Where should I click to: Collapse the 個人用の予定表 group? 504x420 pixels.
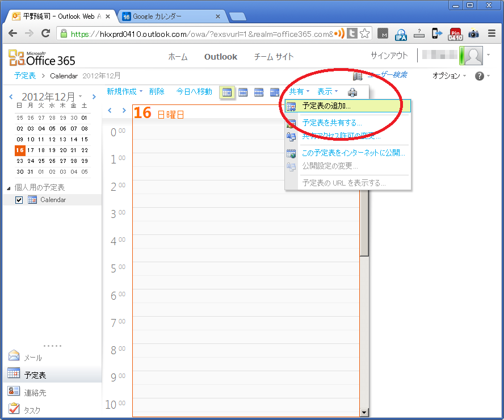[9, 188]
